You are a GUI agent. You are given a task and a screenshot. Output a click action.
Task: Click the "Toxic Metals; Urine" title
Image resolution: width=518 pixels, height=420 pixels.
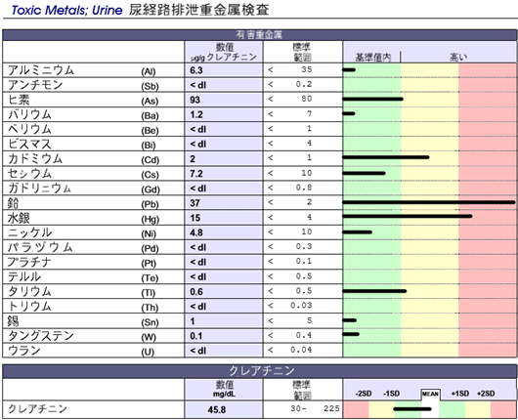(67, 10)
